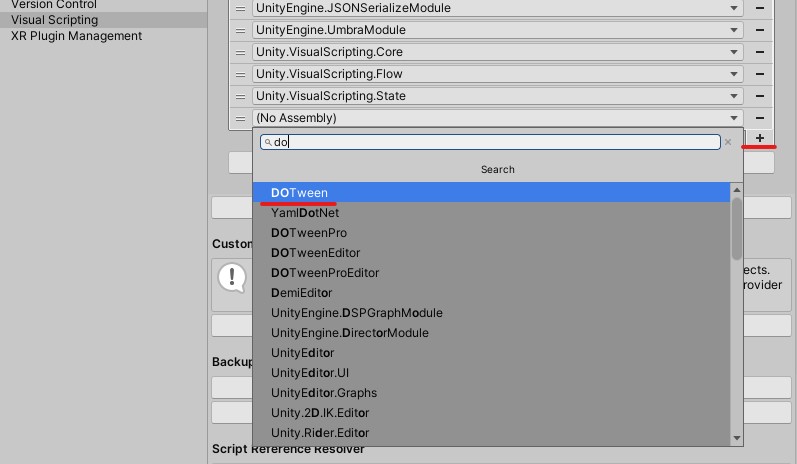Select UnityEngine.DSPGraphModule entry
This screenshot has width=797, height=464.
[x=492, y=313]
